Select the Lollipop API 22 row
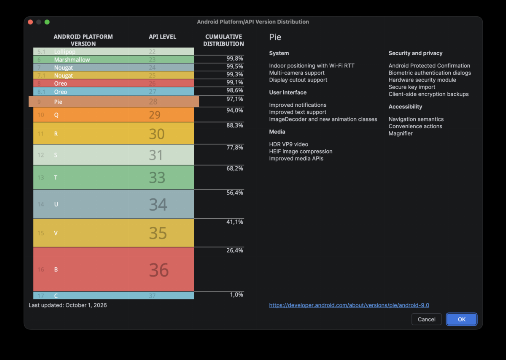The height and width of the screenshot is (360, 506). 113,51
